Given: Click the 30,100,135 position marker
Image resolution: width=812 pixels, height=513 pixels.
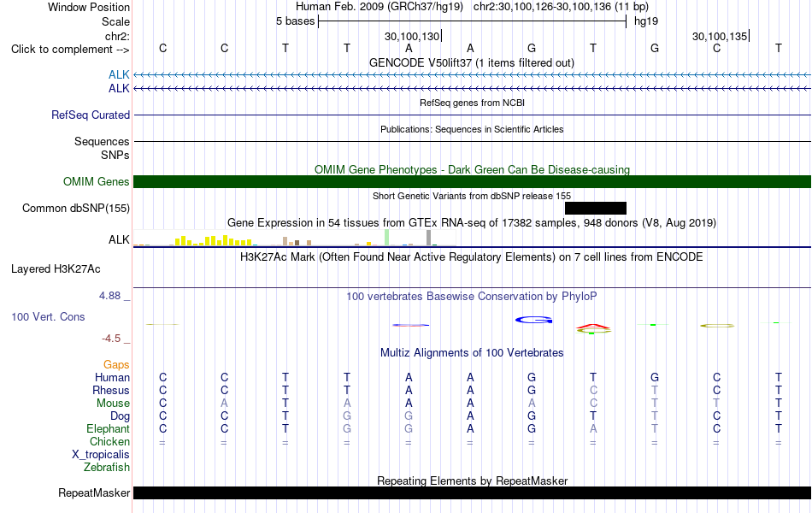Looking at the screenshot, I should (x=721, y=36).
